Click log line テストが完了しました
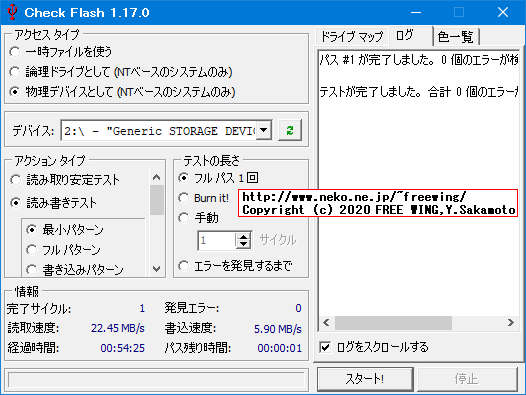The height and width of the screenshot is (395, 526). 419,91
